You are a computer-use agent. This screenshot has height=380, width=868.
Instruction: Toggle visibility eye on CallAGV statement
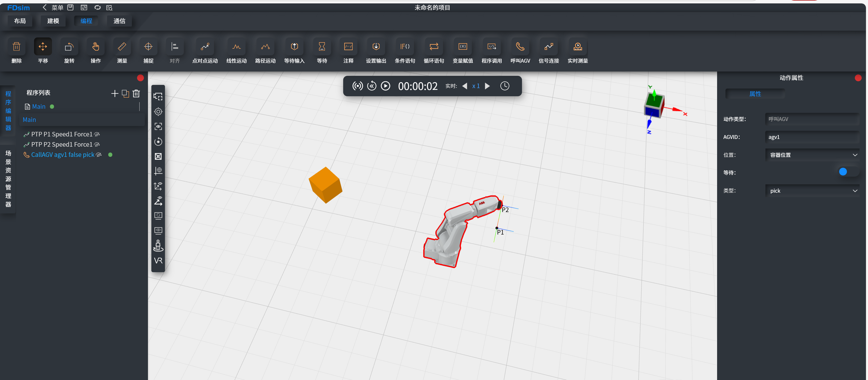click(99, 155)
